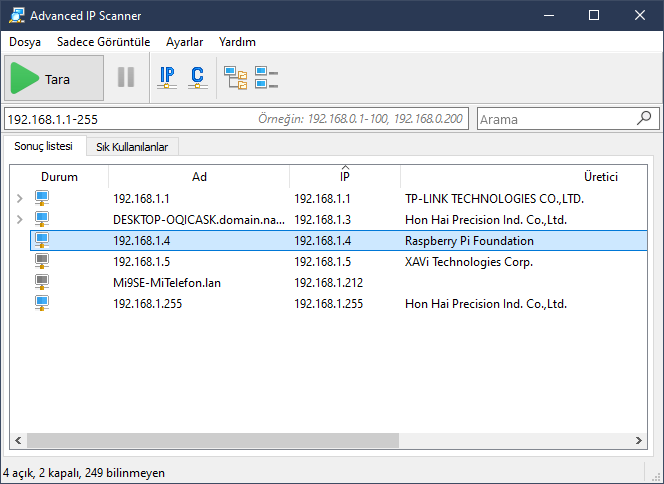Click the XAVi Technologies Corp. cell
The image size is (664, 484).
[x=469, y=262]
